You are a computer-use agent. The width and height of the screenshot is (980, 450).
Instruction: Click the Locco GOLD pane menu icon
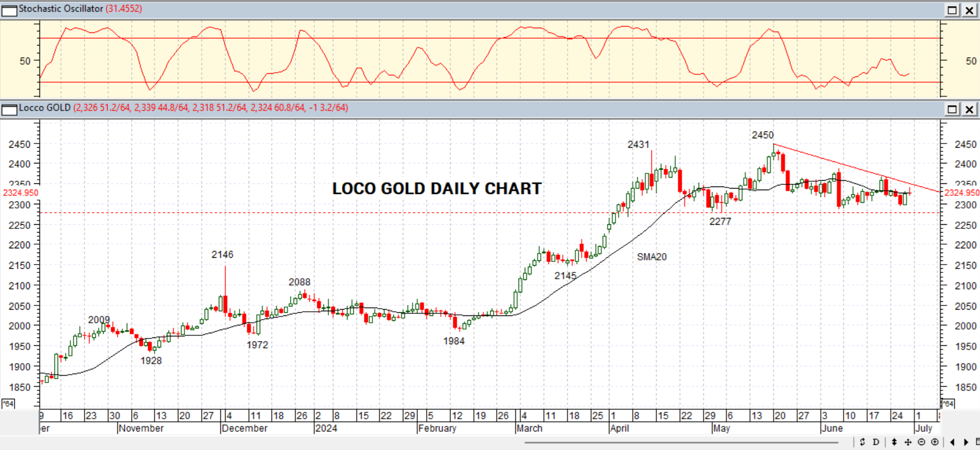coord(9,109)
